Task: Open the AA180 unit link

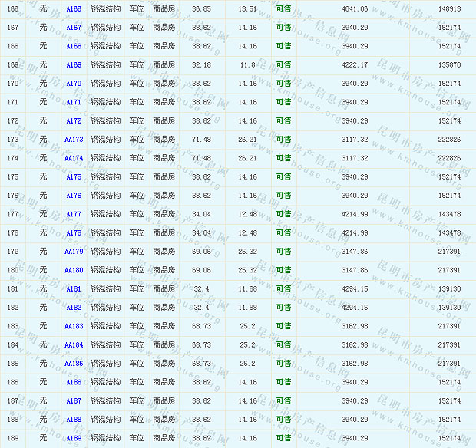Action: [74, 270]
